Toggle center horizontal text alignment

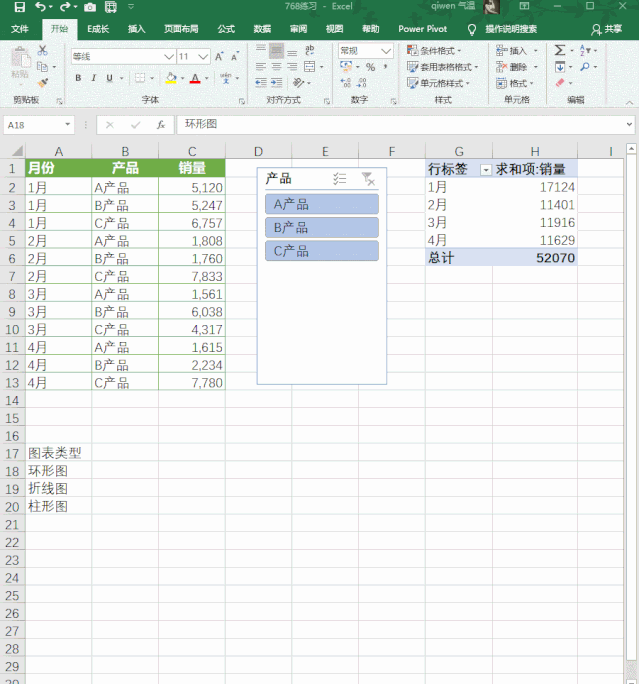pos(276,67)
